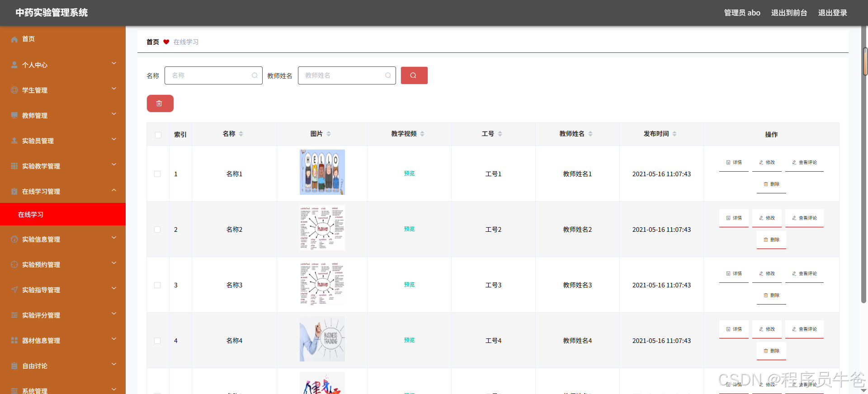Click the icon beside 学生管理
The image size is (868, 394).
coord(14,90)
